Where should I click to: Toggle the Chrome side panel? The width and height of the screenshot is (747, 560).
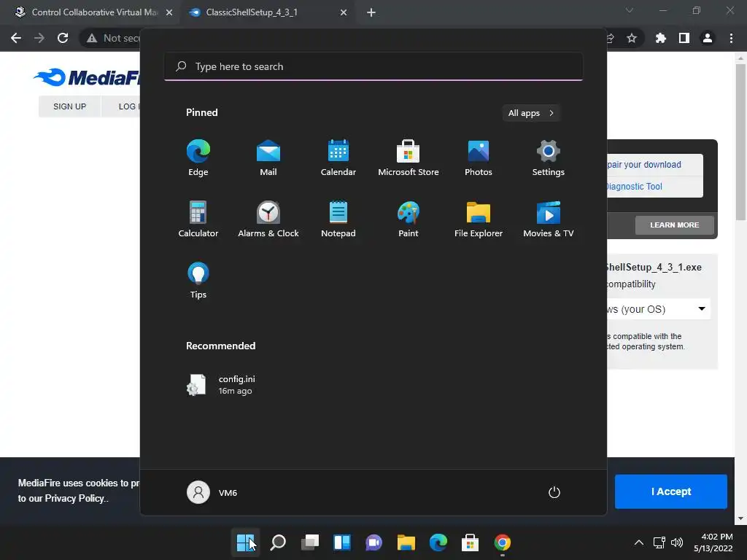tap(684, 38)
